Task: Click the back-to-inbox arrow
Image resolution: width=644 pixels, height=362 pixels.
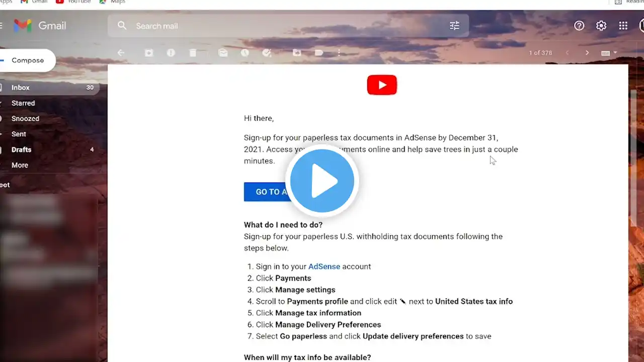Action: [121, 53]
